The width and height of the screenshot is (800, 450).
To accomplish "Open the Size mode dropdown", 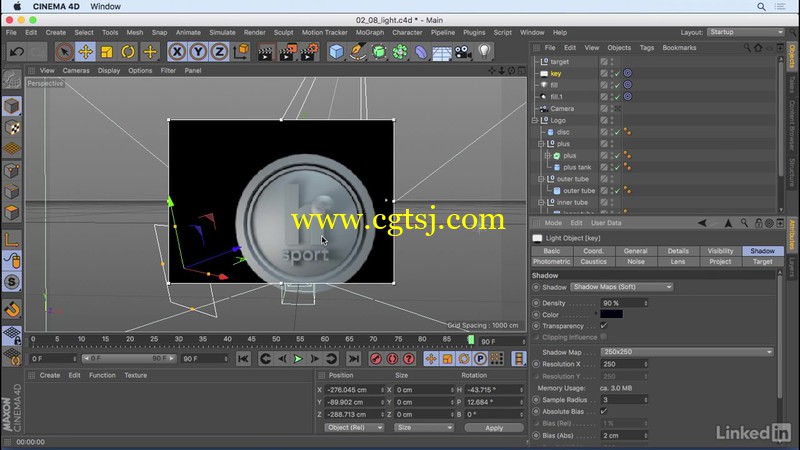I will coord(423,428).
